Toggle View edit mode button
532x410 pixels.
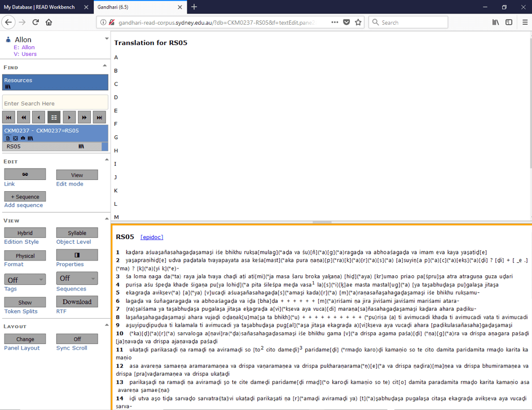point(77,175)
